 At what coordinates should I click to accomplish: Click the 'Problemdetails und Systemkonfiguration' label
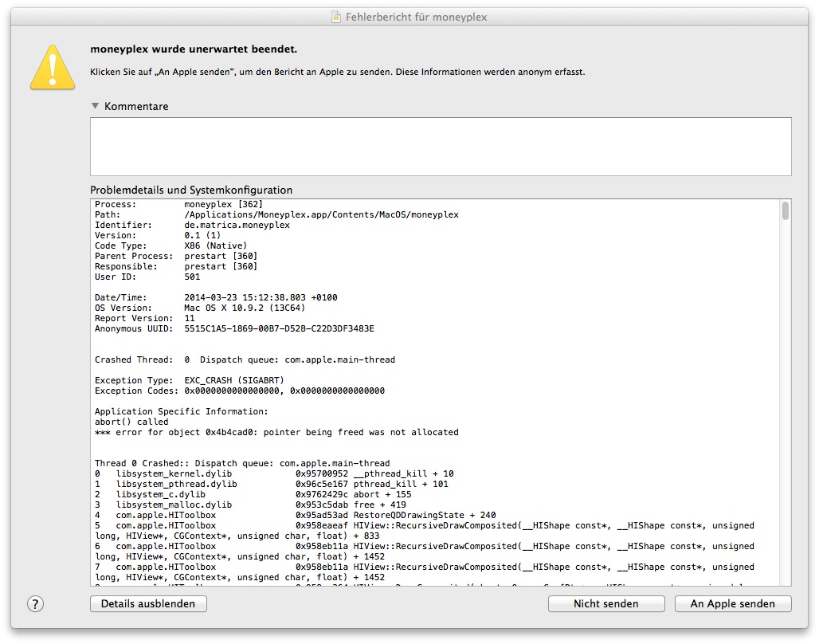pyautogui.click(x=191, y=190)
